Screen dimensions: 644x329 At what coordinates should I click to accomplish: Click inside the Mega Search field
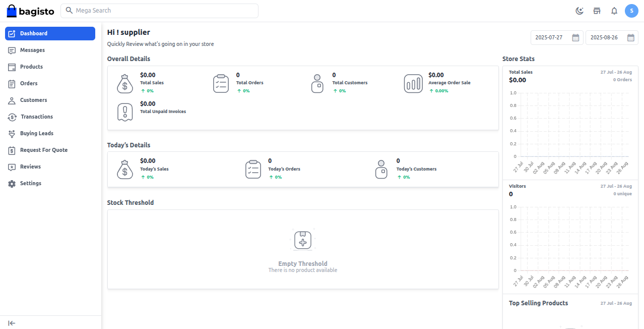(x=159, y=11)
